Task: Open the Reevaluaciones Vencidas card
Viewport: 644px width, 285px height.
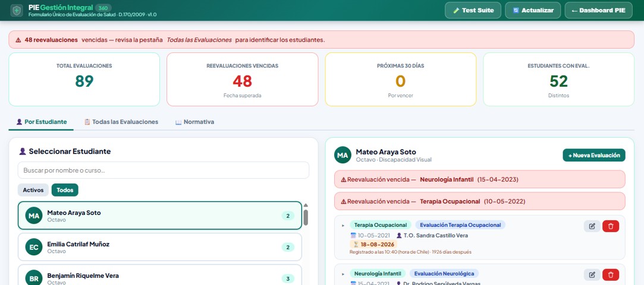Action: 243,79
